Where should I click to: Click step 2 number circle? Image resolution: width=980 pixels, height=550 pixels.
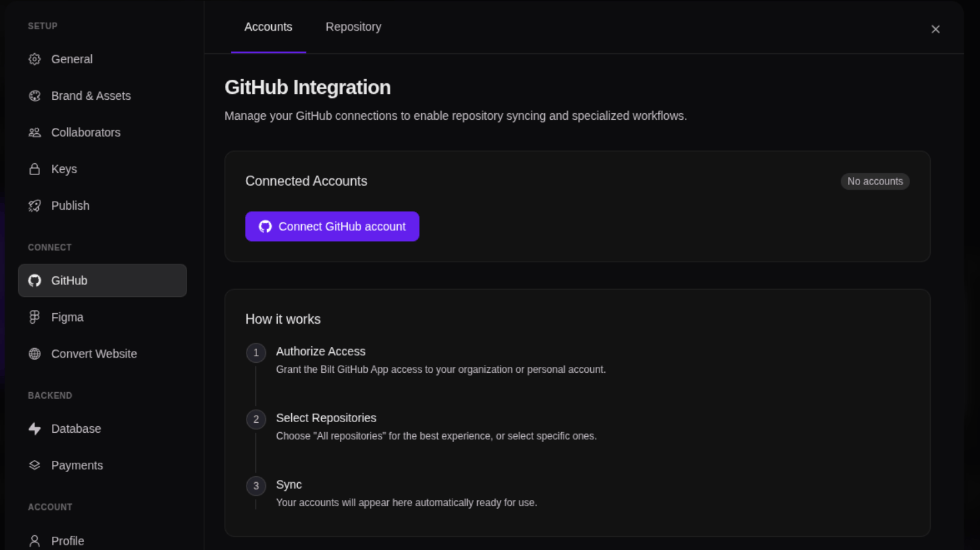coord(256,419)
